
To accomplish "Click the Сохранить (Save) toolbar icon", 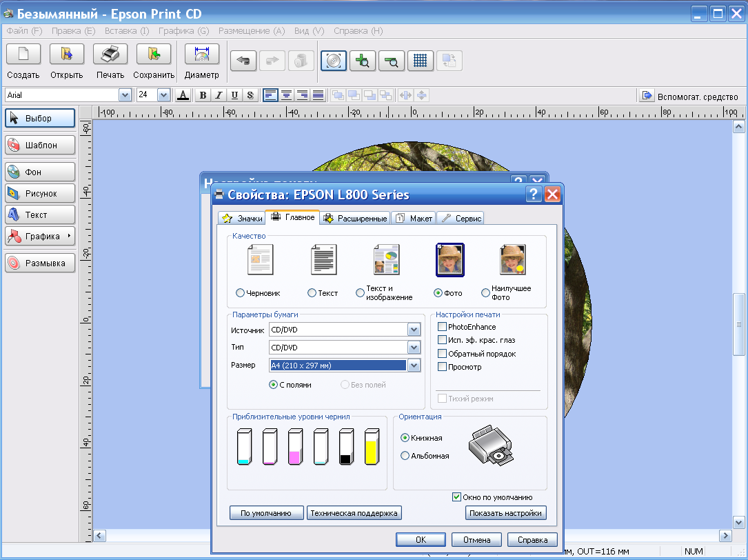I will point(154,54).
